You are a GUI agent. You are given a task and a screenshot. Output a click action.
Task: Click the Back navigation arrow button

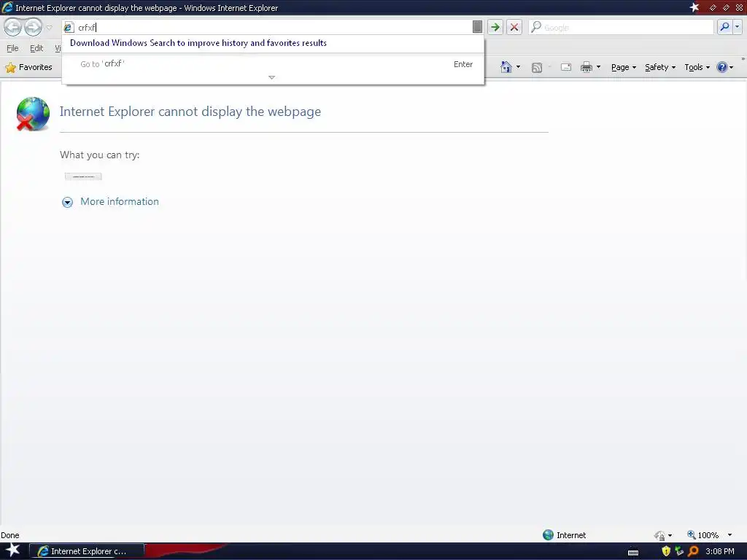[13, 27]
